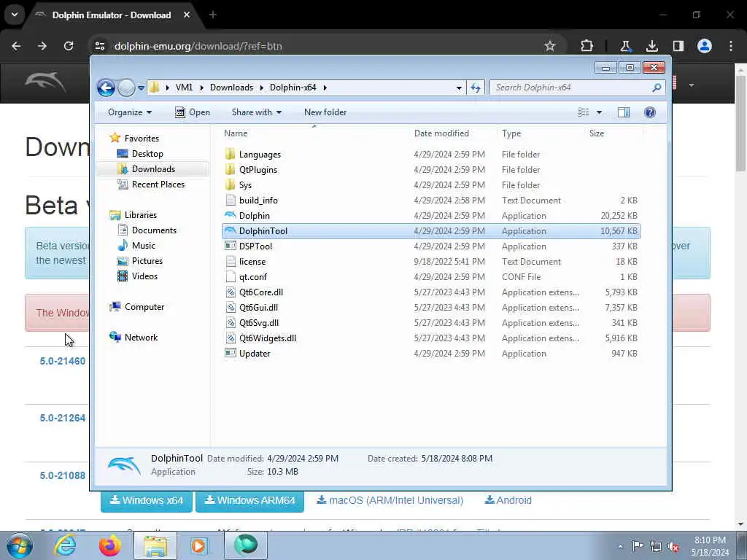Open Music library
The image size is (747, 560).
pos(144,246)
